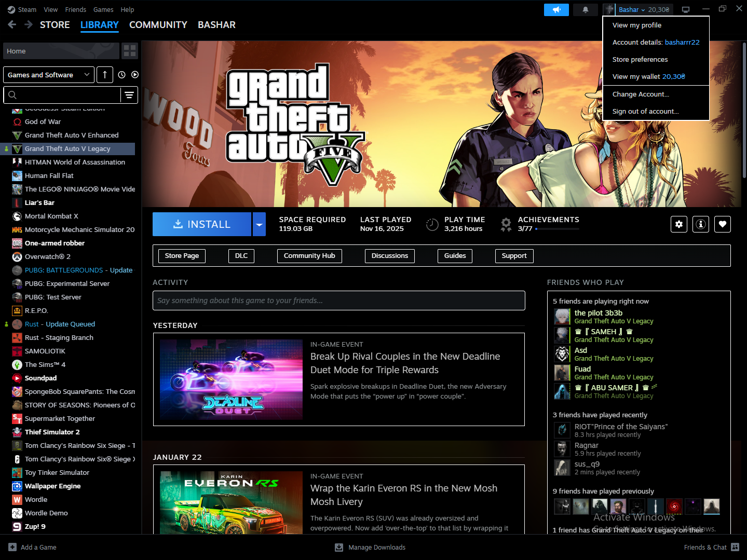Select View my profile
Image resolution: width=747 pixels, height=560 pixels.
(x=656, y=25)
